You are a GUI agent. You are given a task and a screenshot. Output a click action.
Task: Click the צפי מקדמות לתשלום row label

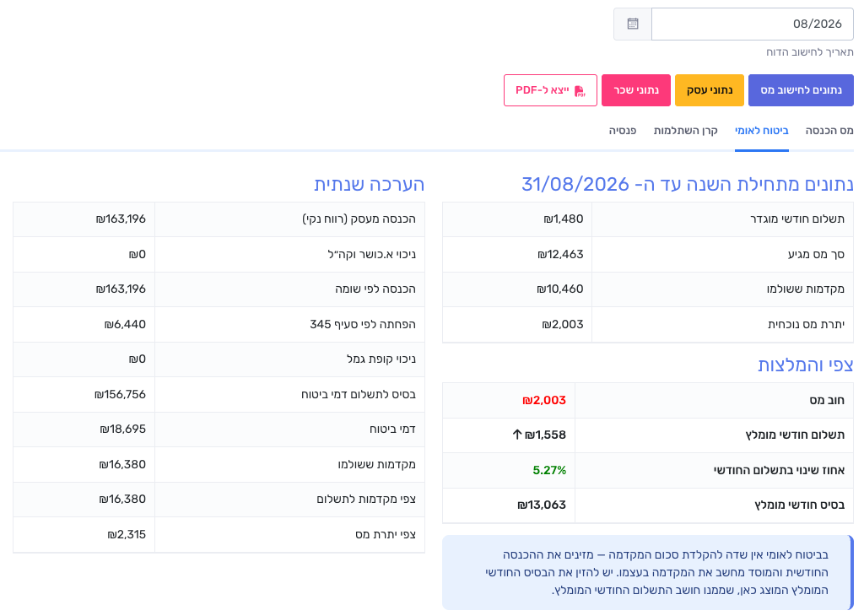366,500
